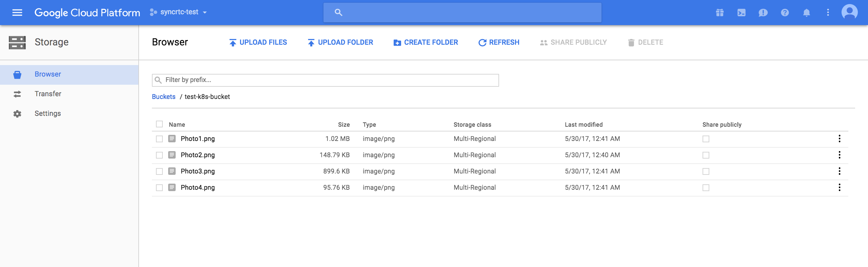Click the test-k8s-bucket breadcrumb text
The width and height of the screenshot is (868, 267).
207,97
